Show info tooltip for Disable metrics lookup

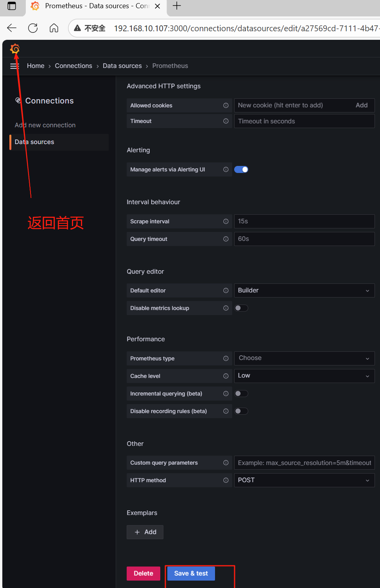pos(226,308)
